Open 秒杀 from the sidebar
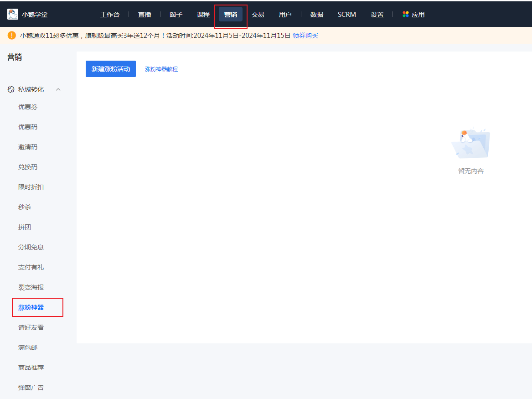532x399 pixels. point(25,207)
